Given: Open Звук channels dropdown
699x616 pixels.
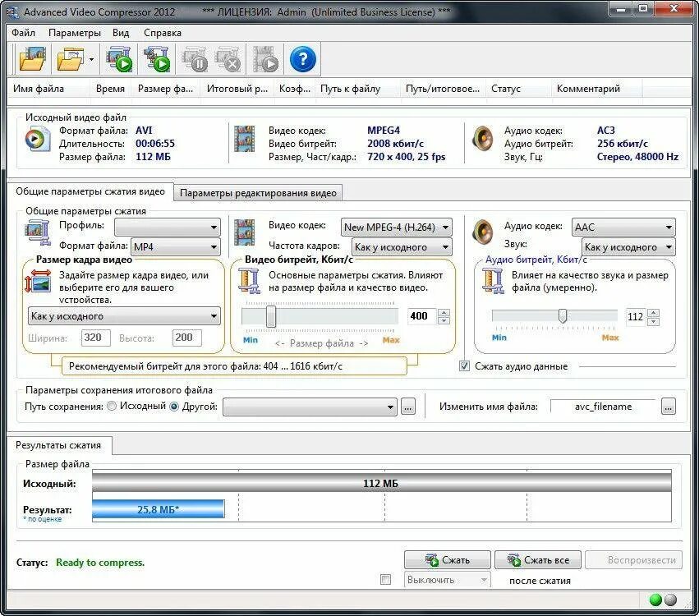Looking at the screenshot, I should [x=628, y=247].
